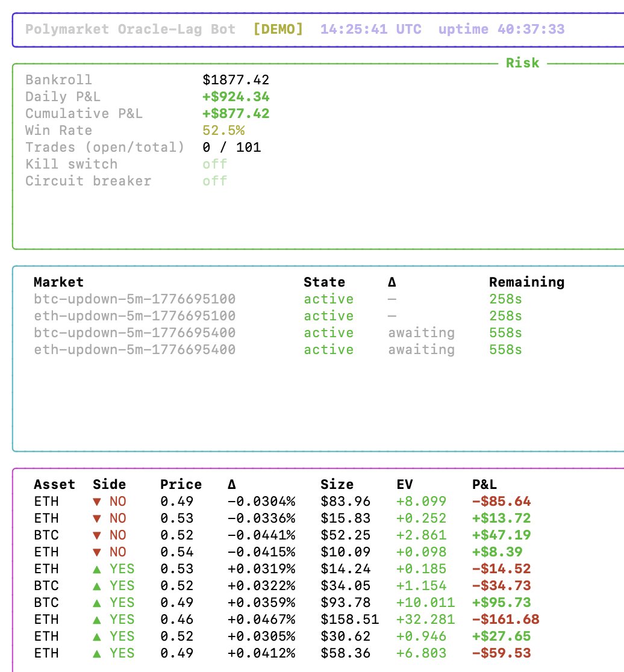
Task: Click the up arrow on the -$59.53 trade
Action: click(97, 653)
